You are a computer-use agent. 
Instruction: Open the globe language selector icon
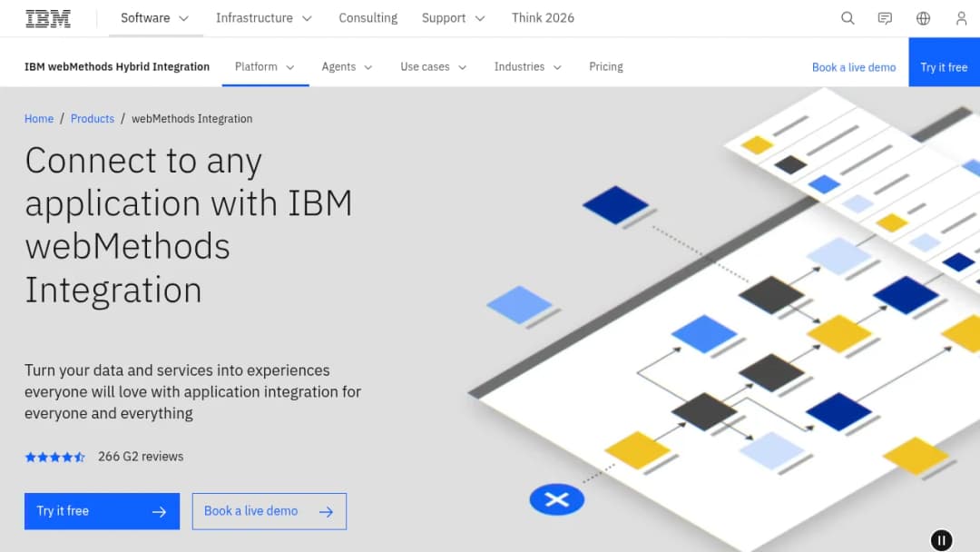tap(923, 18)
